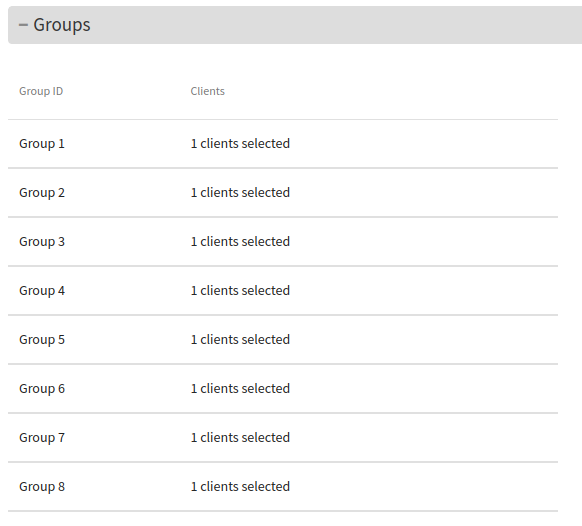This screenshot has width=582, height=526.
Task: Select the Group 8 row label
Action: click(42, 487)
